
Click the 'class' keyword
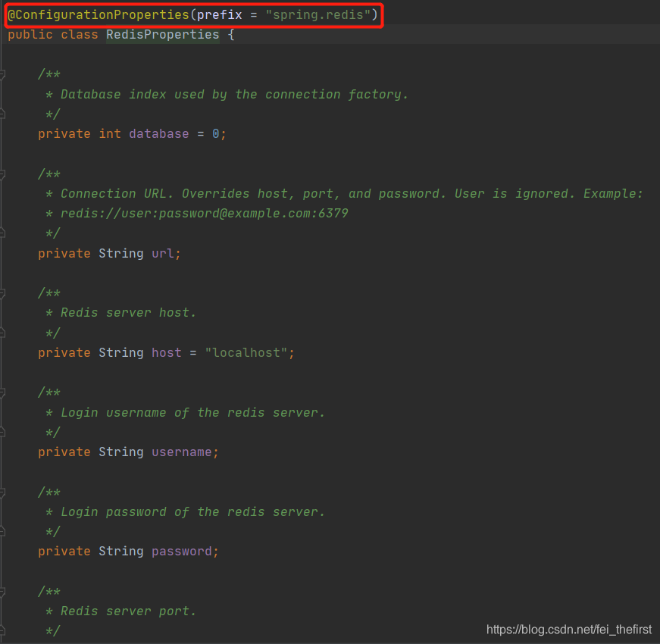click(x=79, y=35)
